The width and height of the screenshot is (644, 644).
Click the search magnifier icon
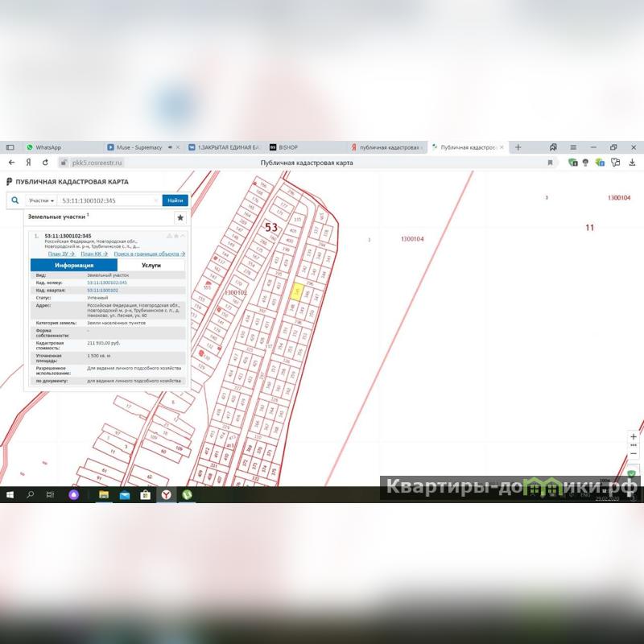14,200
